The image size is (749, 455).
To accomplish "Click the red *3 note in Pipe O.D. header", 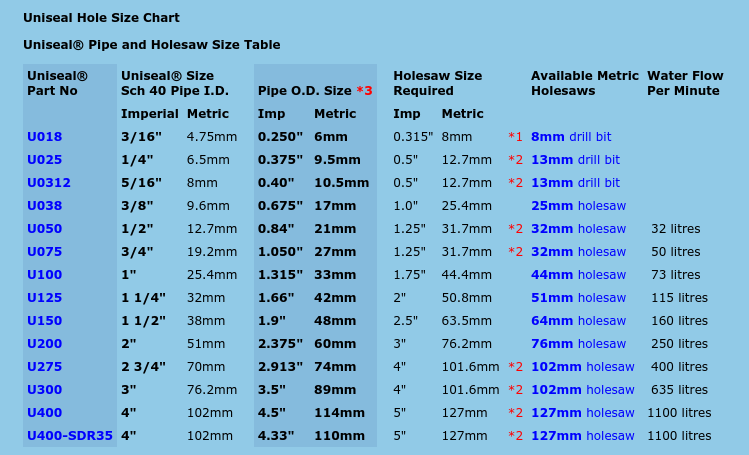I will click(x=364, y=91).
